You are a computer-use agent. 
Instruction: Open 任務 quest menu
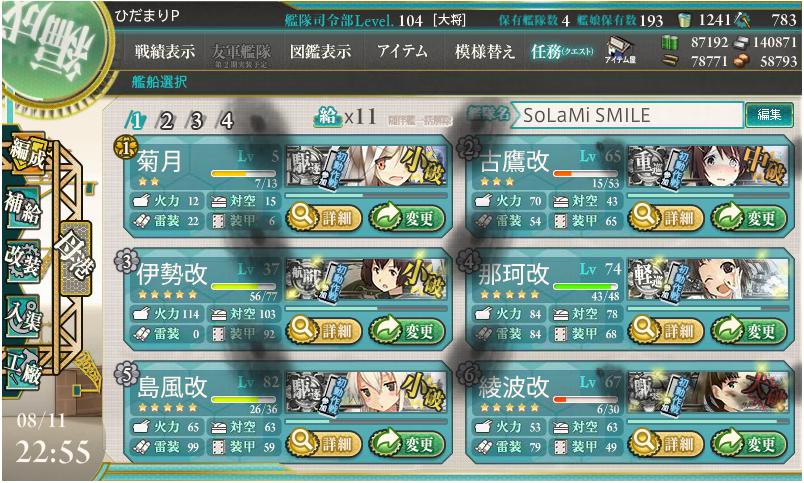tap(562, 51)
